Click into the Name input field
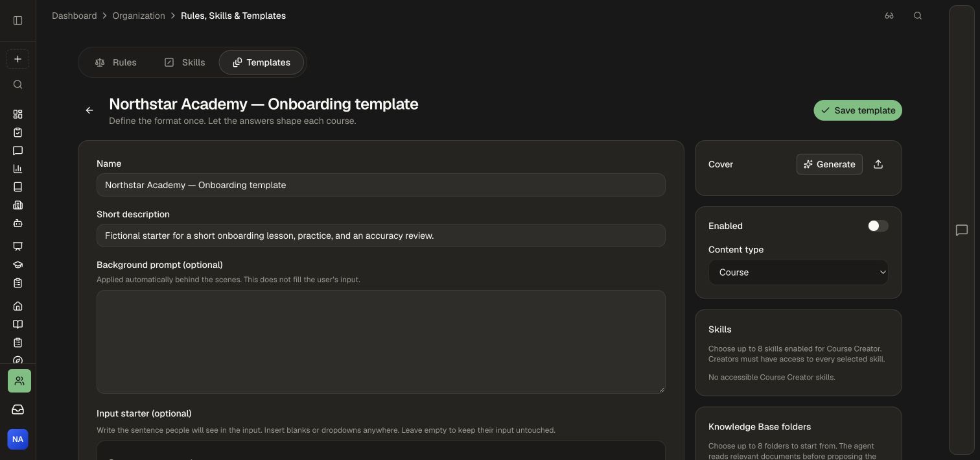The width and height of the screenshot is (980, 460). click(381, 185)
